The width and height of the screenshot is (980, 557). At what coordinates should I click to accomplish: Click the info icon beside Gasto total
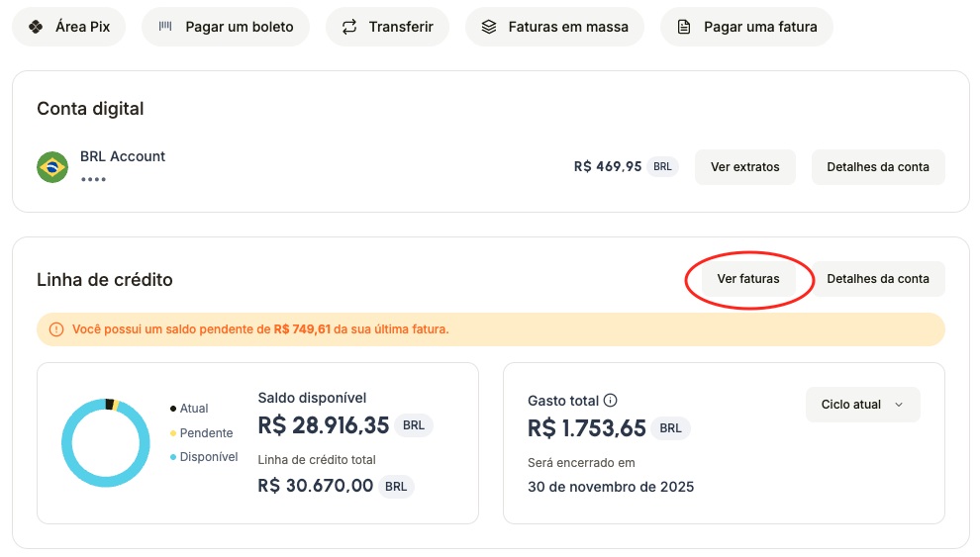click(x=611, y=401)
